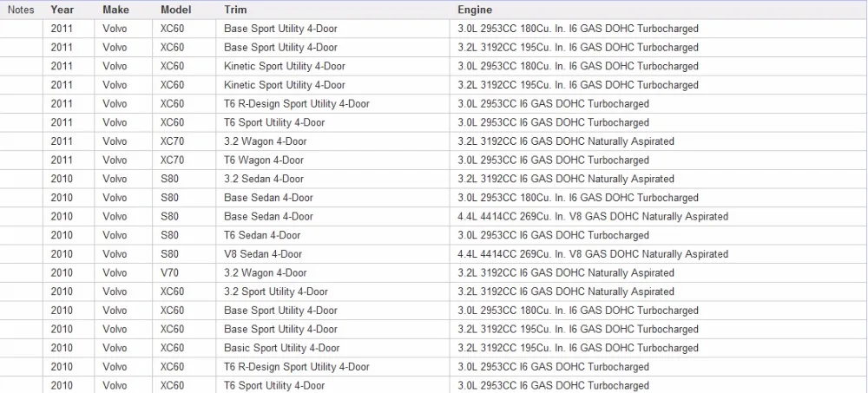Click engine cell in 3.2 Sport Utility row
The width and height of the screenshot is (868, 393).
click(659, 291)
